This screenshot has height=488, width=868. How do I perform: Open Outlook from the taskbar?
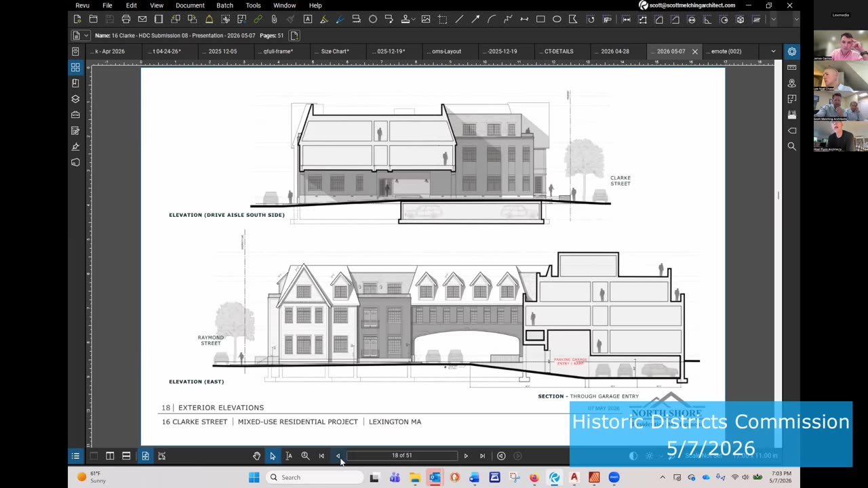click(x=435, y=478)
